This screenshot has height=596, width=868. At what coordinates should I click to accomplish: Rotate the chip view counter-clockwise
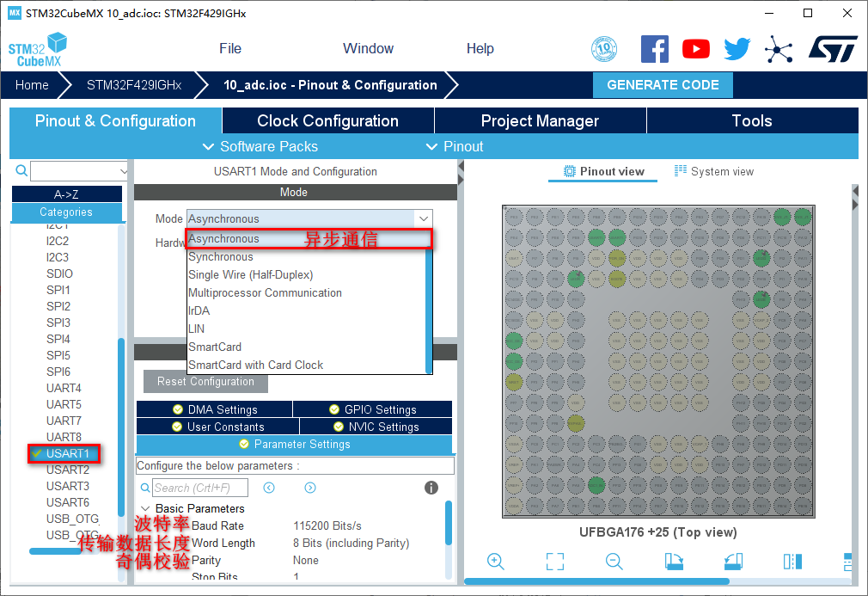[733, 562]
